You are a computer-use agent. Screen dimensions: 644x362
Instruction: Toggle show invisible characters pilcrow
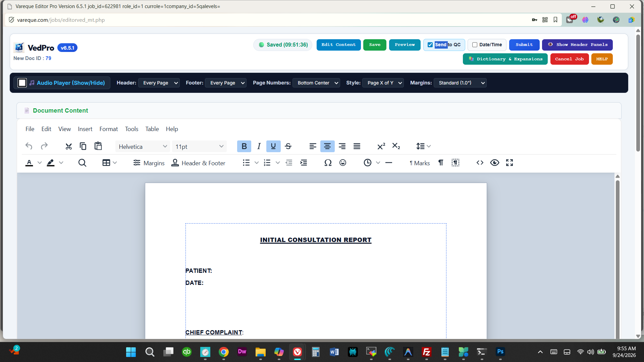[x=441, y=163]
